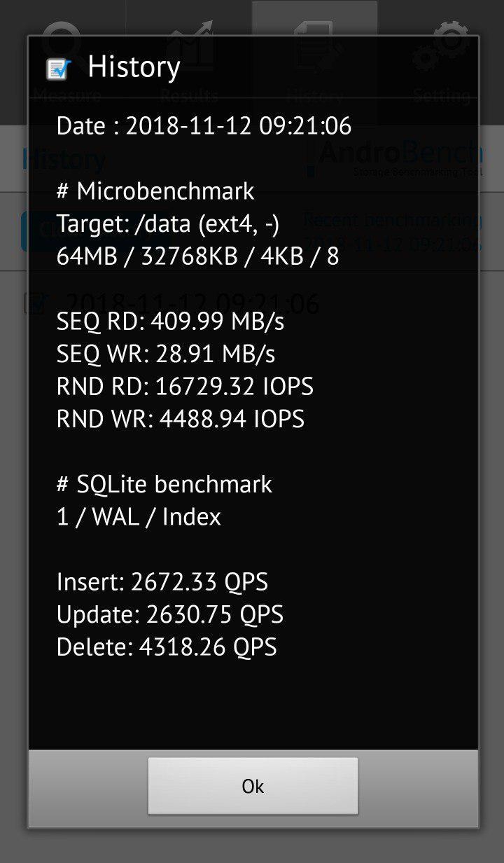Tap the blue Clear History button
The width and height of the screenshot is (504, 863).
[25, 230]
